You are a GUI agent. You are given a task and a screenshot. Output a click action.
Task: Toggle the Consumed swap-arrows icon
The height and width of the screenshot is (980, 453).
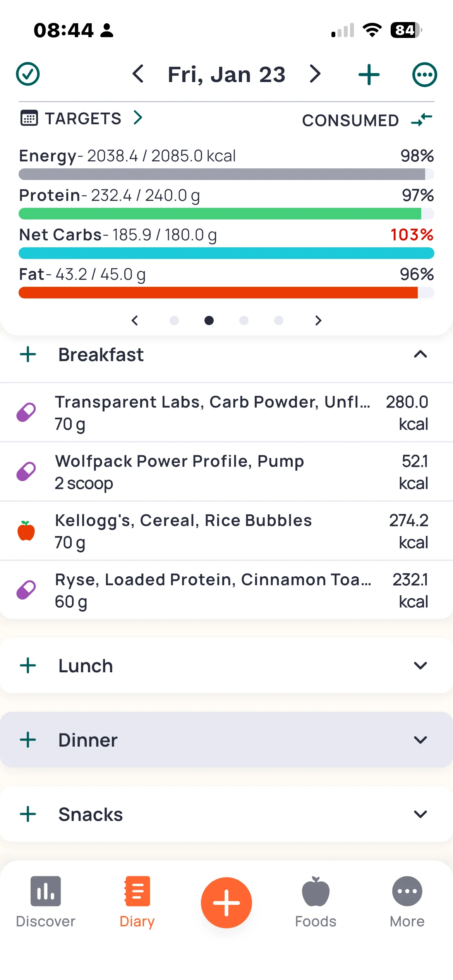(x=422, y=120)
